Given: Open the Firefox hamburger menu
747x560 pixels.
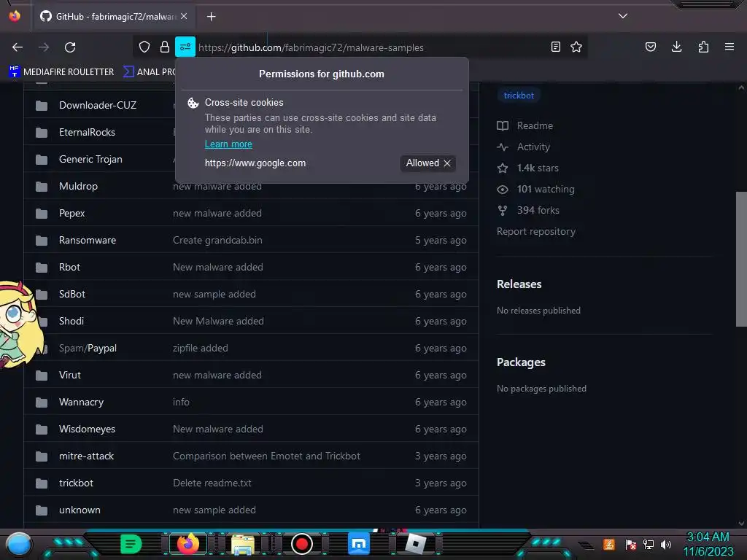Looking at the screenshot, I should [x=729, y=47].
